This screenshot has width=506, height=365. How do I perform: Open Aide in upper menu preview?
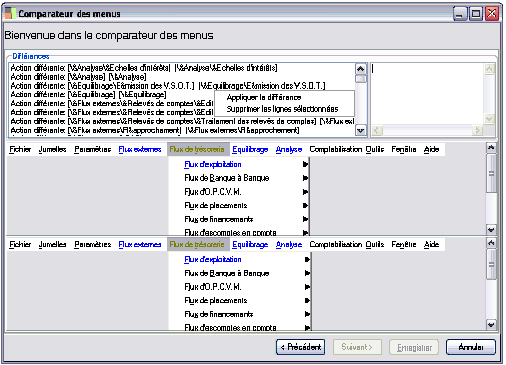coord(431,149)
